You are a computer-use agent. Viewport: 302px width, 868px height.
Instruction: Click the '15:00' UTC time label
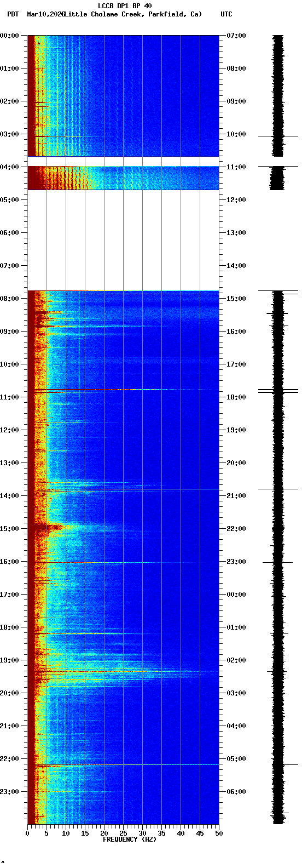click(236, 299)
